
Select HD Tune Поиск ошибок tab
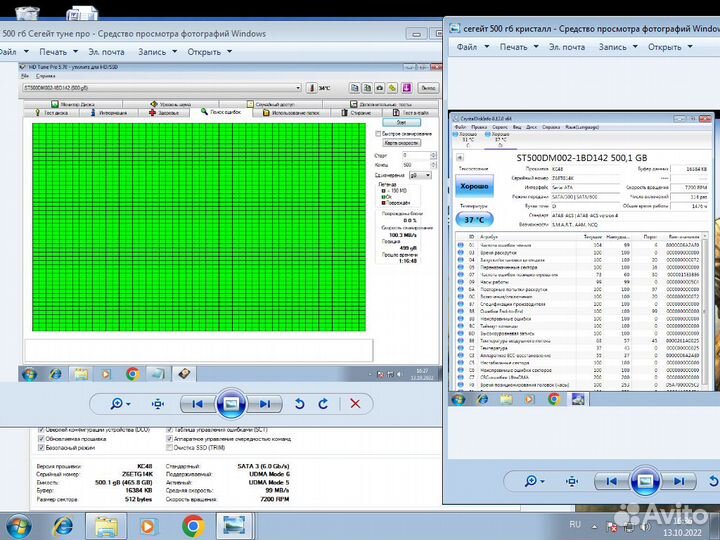pyautogui.click(x=221, y=112)
